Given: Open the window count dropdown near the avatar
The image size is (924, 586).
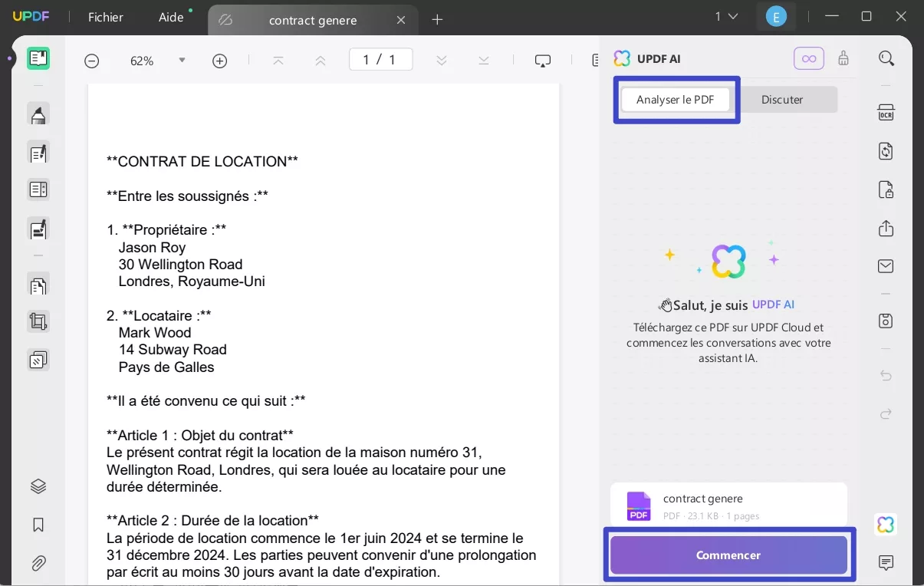Looking at the screenshot, I should click(x=725, y=15).
